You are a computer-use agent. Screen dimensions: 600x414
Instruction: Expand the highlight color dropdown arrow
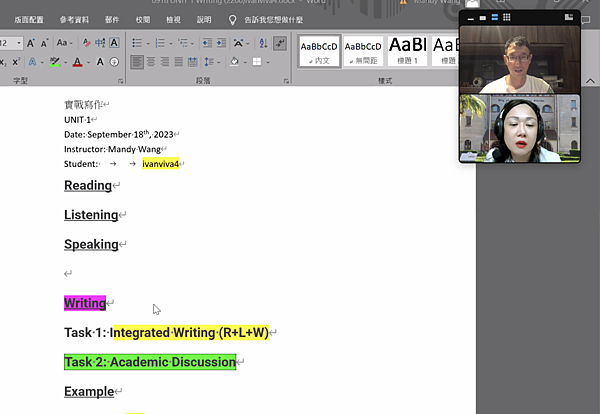[x=65, y=62]
